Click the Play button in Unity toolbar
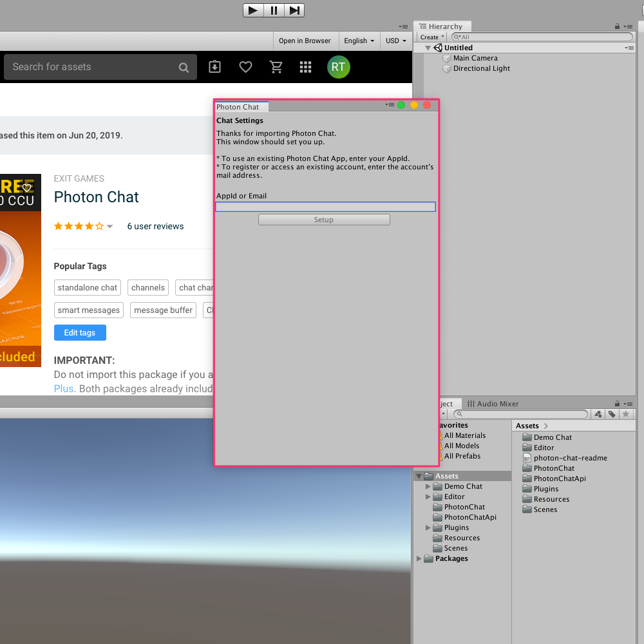This screenshot has height=644, width=644. [253, 10]
